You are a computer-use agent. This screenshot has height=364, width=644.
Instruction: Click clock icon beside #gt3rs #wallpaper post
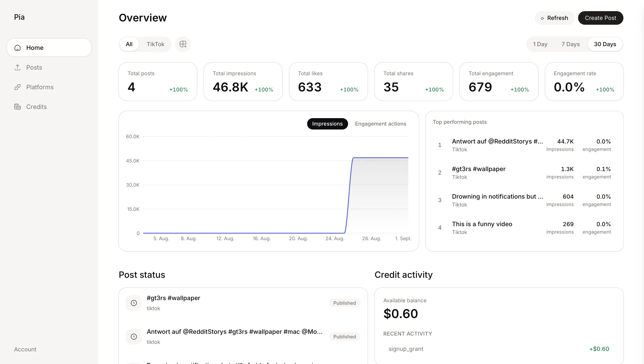pos(134,303)
